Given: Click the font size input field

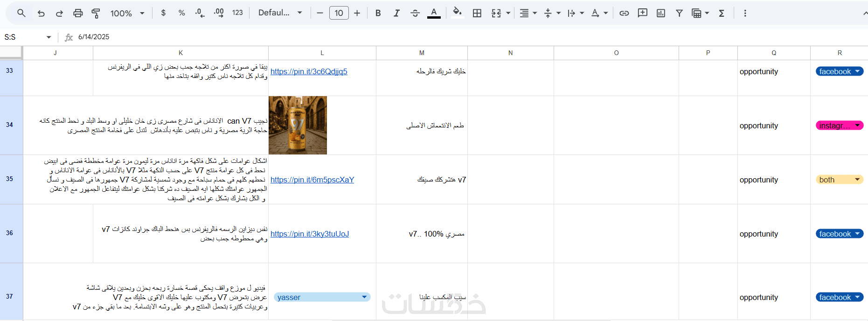Looking at the screenshot, I should tap(339, 13).
